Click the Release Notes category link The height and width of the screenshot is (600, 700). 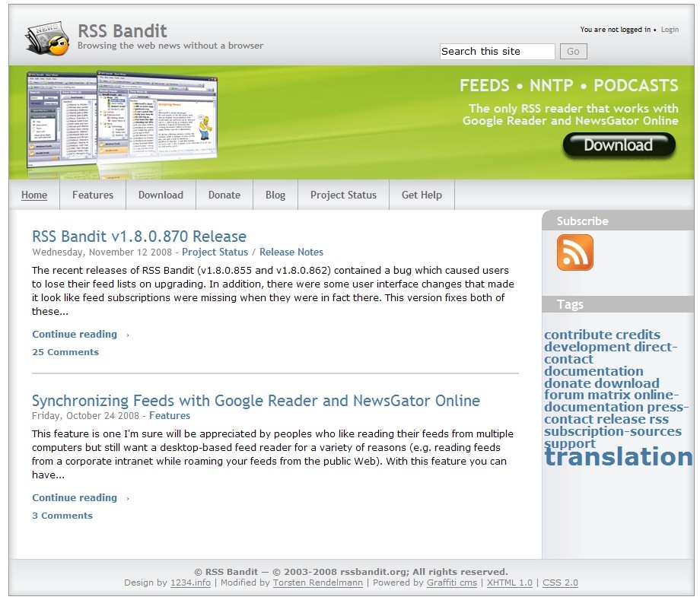click(x=291, y=252)
